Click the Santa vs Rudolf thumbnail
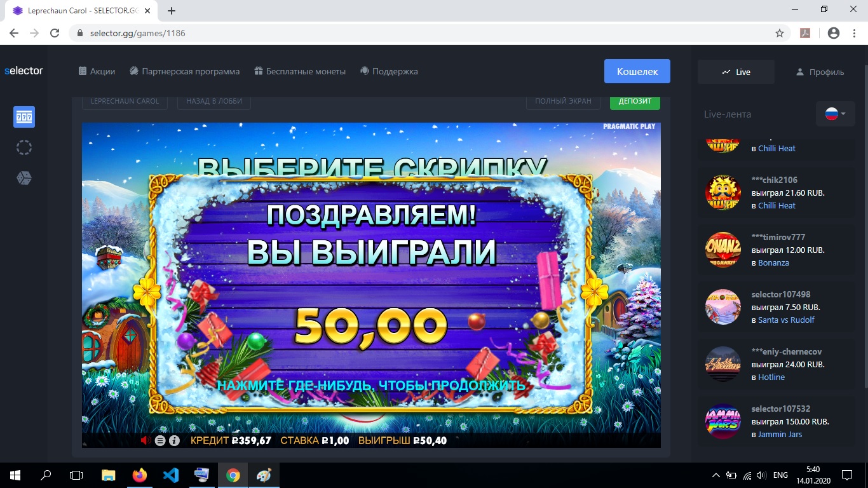The height and width of the screenshot is (488, 868). click(723, 307)
